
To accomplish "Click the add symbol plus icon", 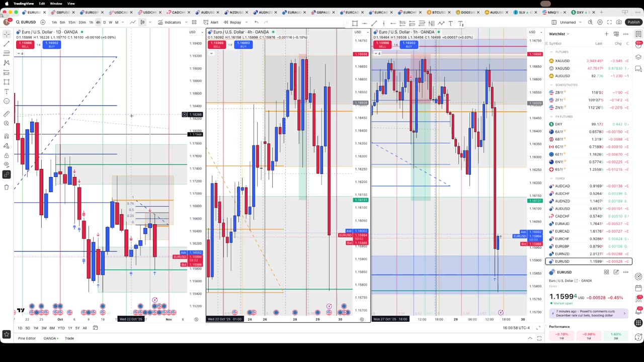I will pos(43,22).
